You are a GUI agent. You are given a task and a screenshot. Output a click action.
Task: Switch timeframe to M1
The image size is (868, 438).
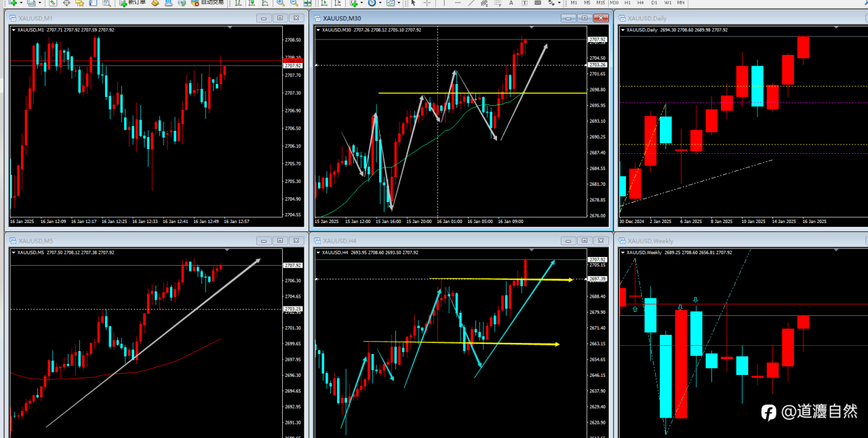pyautogui.click(x=574, y=3)
